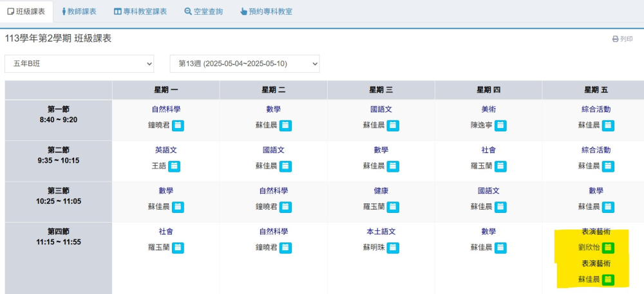Screen dimensions: 644x294
Task: Select the 預約專科教室 tab
Action: coord(267,12)
